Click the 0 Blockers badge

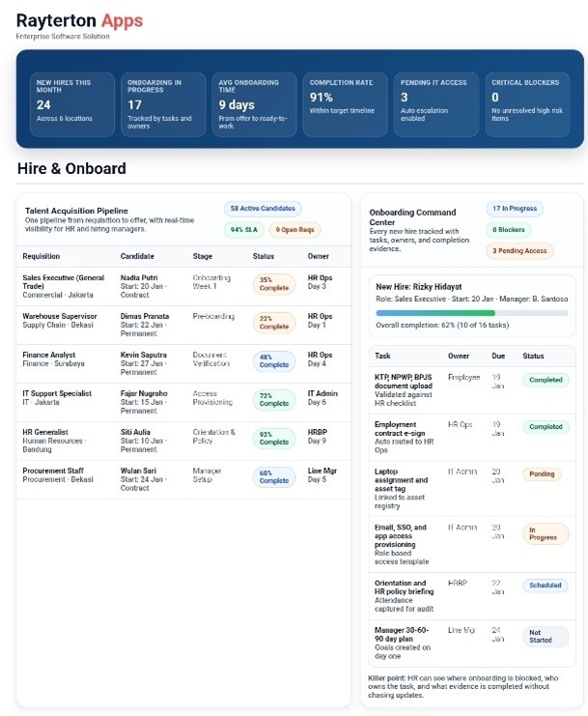(x=509, y=230)
